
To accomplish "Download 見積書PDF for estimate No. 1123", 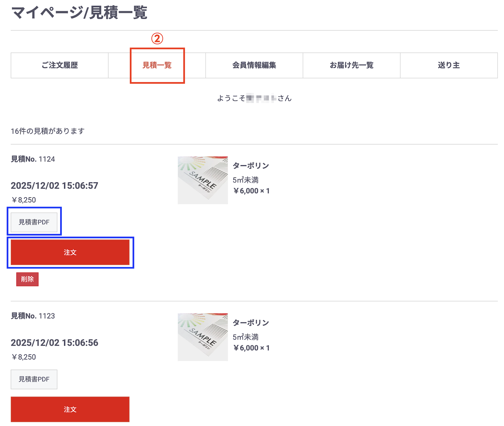I will click(x=34, y=379).
